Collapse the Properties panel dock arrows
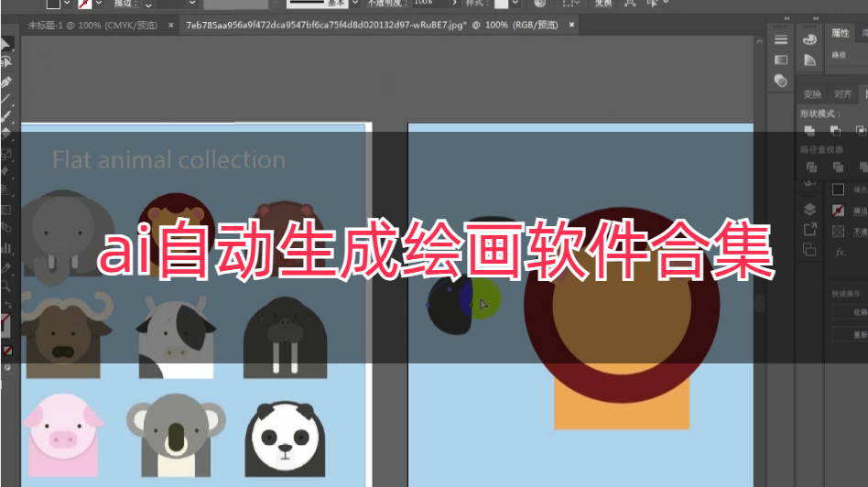 pos(816,18)
